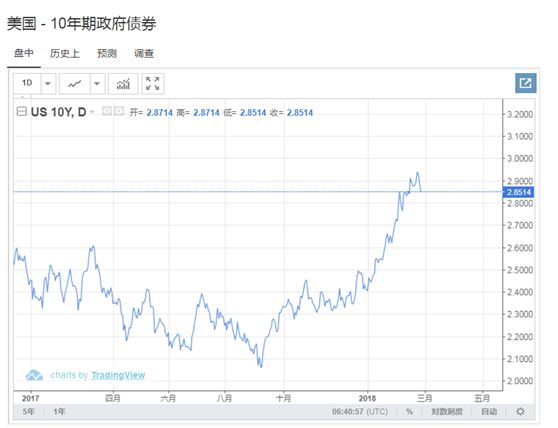The height and width of the screenshot is (428, 558).
Task: Select the 1年 time range
Action: 59,412
